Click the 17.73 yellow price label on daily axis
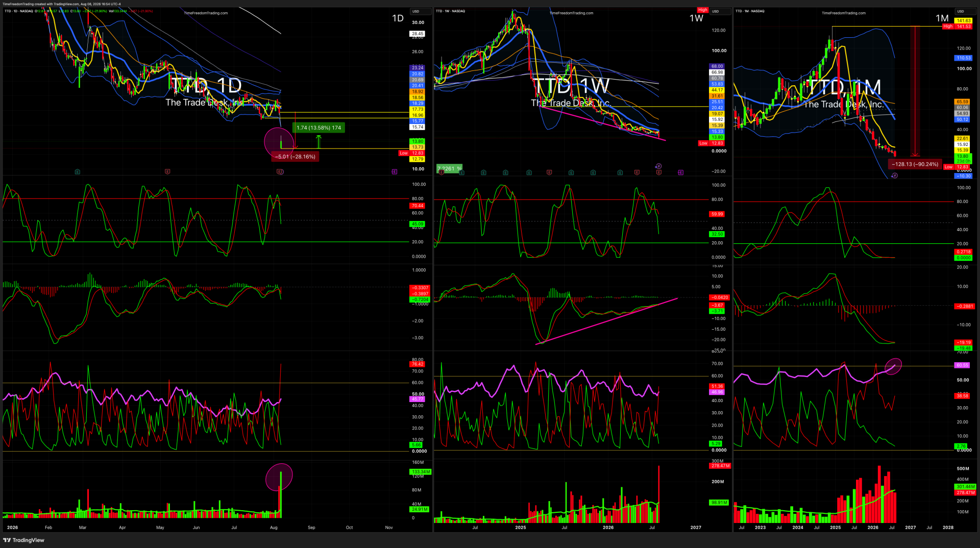980x548 pixels. click(418, 109)
